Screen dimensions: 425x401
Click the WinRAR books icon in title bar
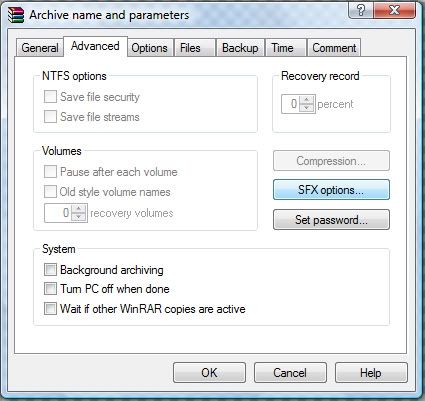16,15
